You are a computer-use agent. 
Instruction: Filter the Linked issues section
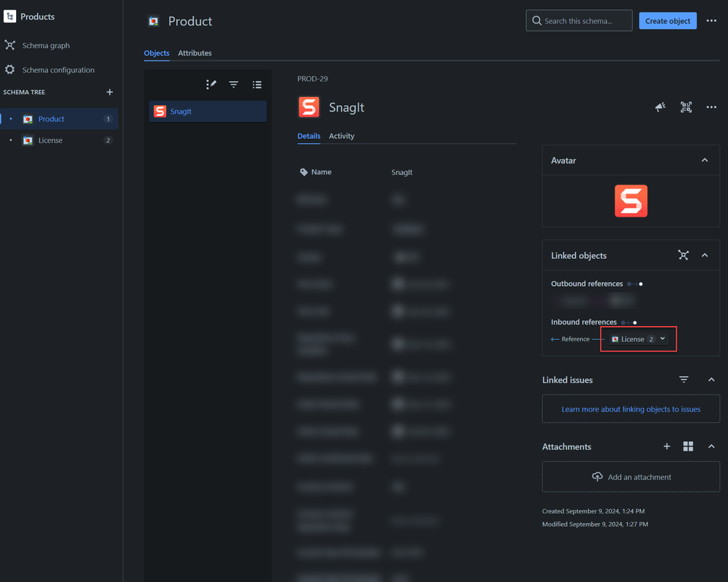click(684, 380)
